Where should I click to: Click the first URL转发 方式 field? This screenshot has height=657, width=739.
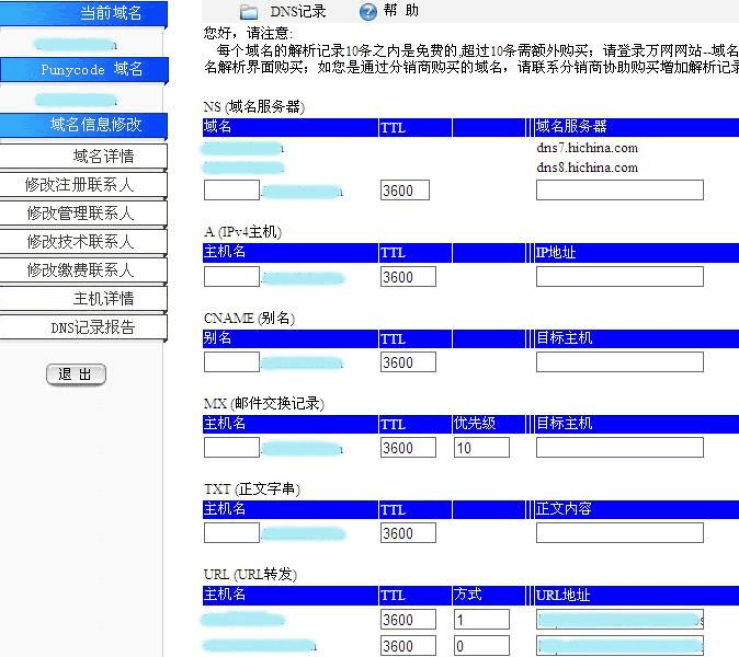[481, 620]
